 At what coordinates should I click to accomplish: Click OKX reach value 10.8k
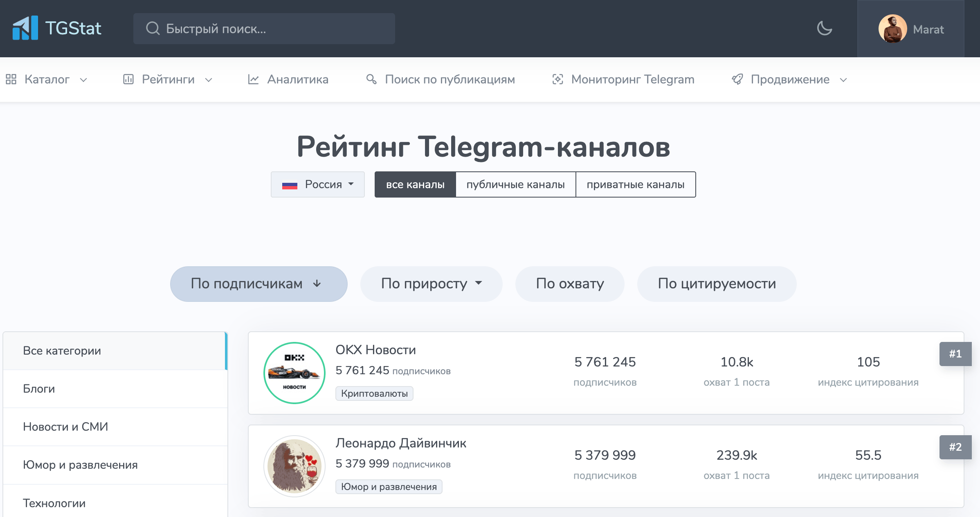click(x=737, y=362)
